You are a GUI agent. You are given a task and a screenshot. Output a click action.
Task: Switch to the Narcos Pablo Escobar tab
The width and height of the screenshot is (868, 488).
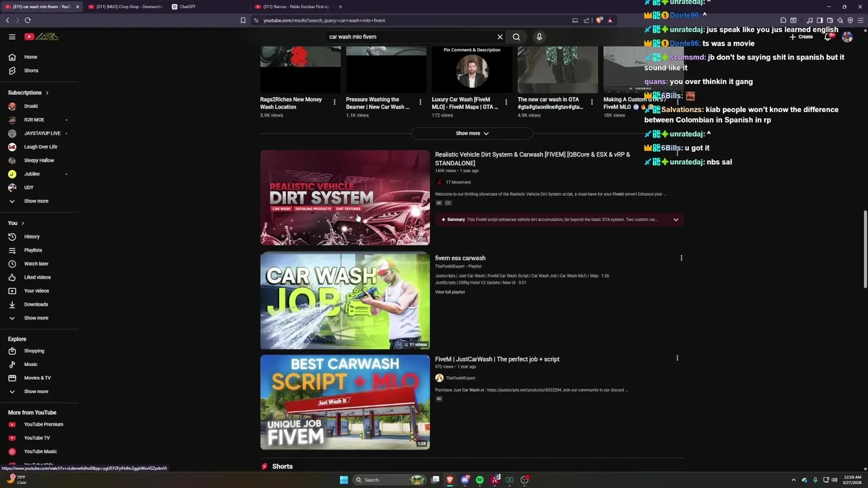[293, 7]
